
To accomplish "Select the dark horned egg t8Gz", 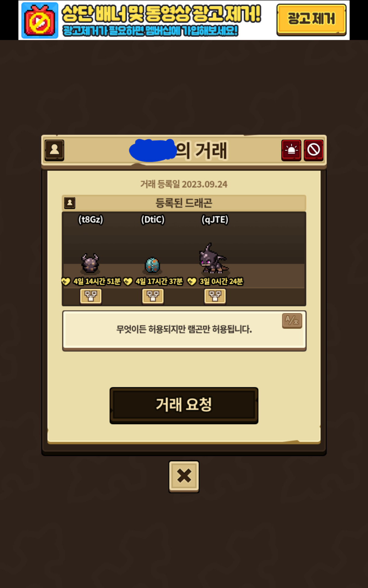I will [90, 263].
